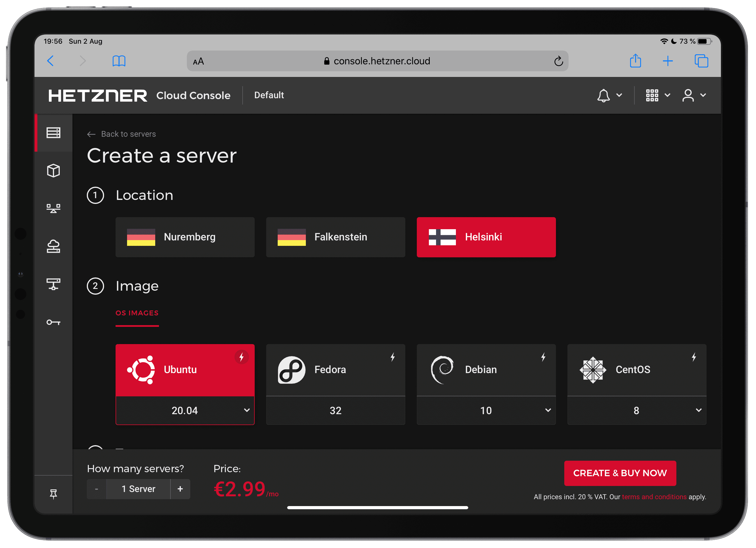The image size is (756, 548).
Task: Open the Default project
Action: (x=269, y=95)
